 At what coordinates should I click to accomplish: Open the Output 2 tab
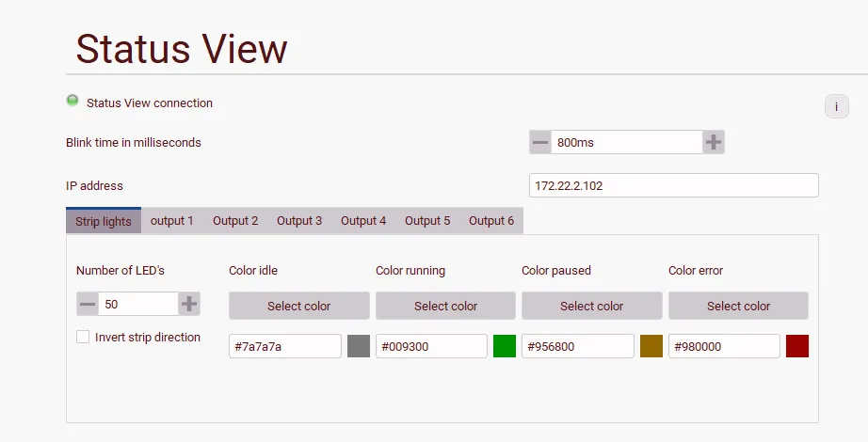(x=235, y=221)
